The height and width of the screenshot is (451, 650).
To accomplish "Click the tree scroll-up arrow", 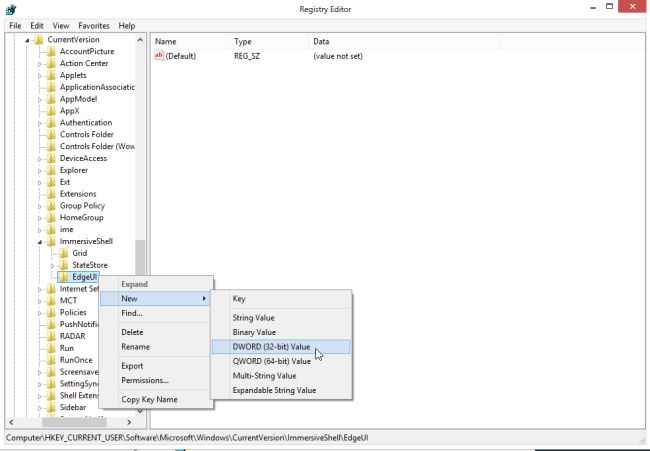I will (140, 40).
